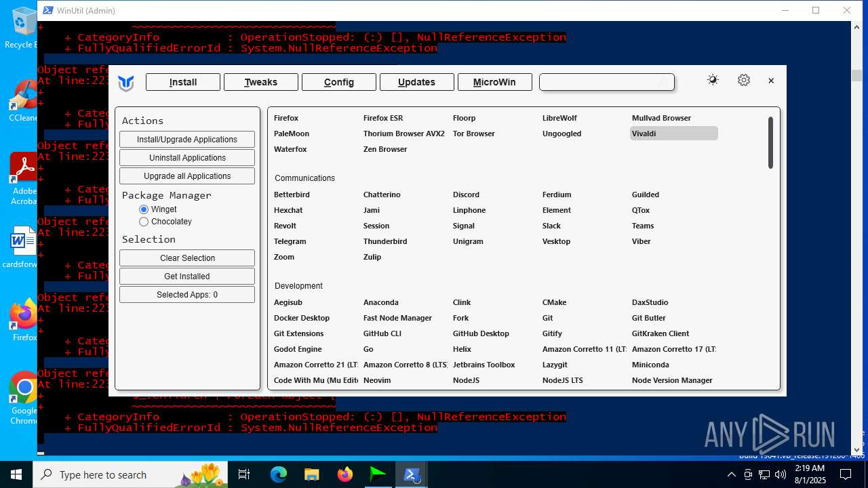Switch to the MicroWin tab

point(494,82)
